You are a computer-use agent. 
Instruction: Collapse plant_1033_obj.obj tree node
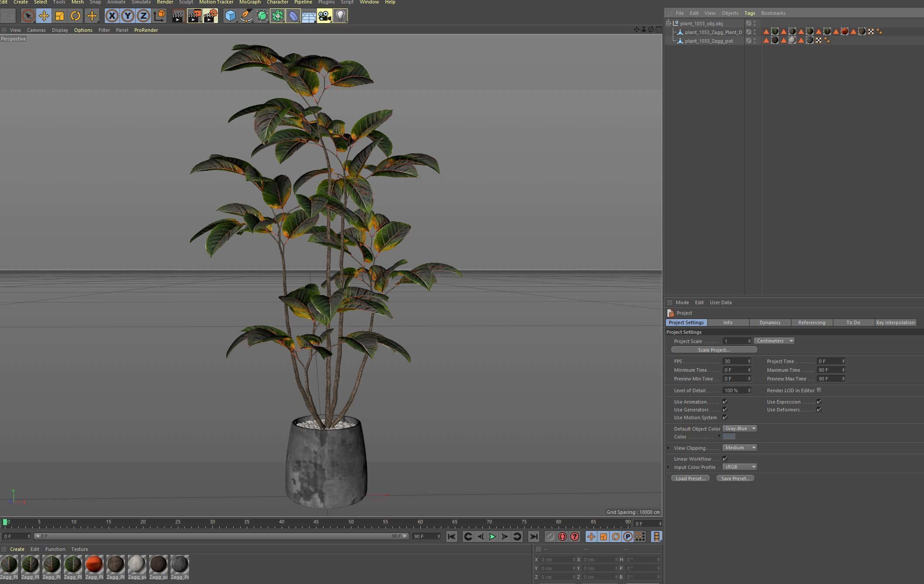668,23
